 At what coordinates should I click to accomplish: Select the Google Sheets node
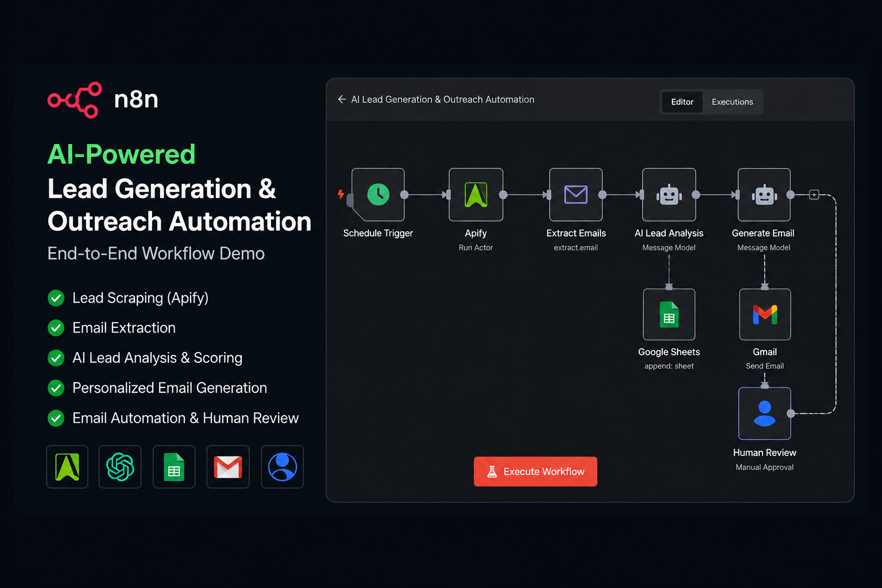[x=669, y=315]
